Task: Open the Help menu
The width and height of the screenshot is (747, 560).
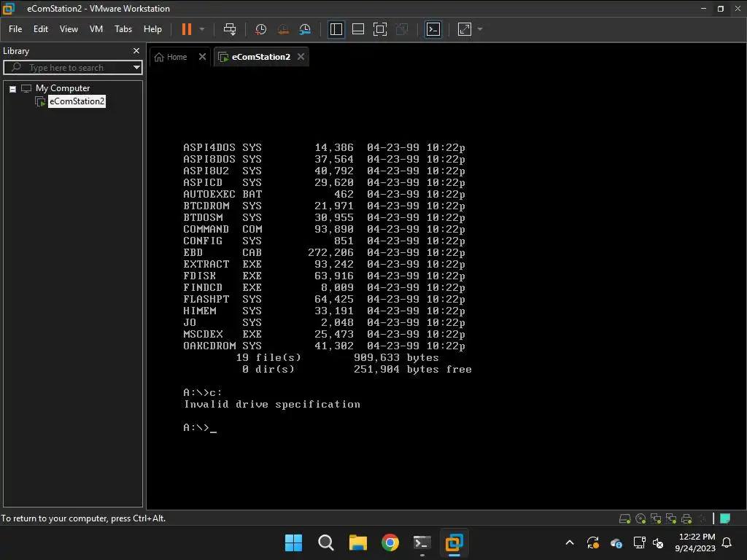Action: 152,29
